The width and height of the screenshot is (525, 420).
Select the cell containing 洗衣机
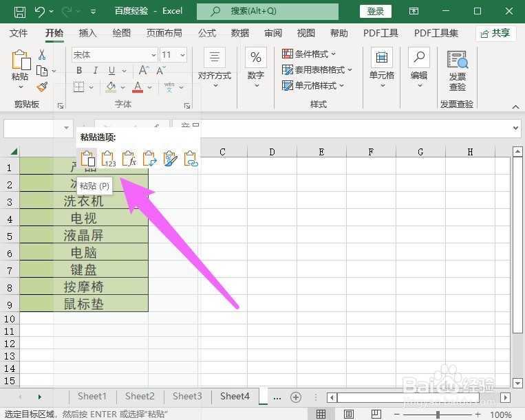[x=84, y=201]
